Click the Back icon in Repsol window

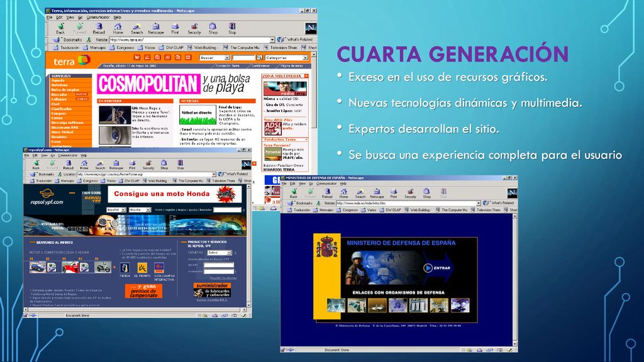(36, 163)
